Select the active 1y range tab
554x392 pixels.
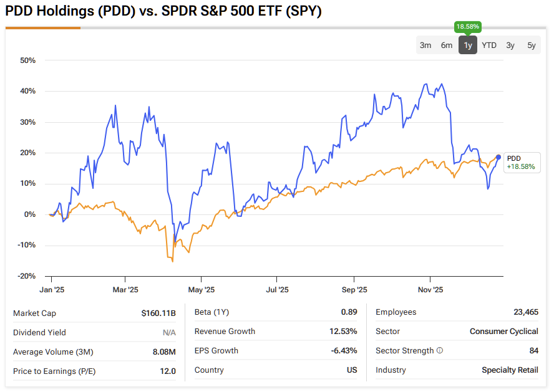[468, 45]
